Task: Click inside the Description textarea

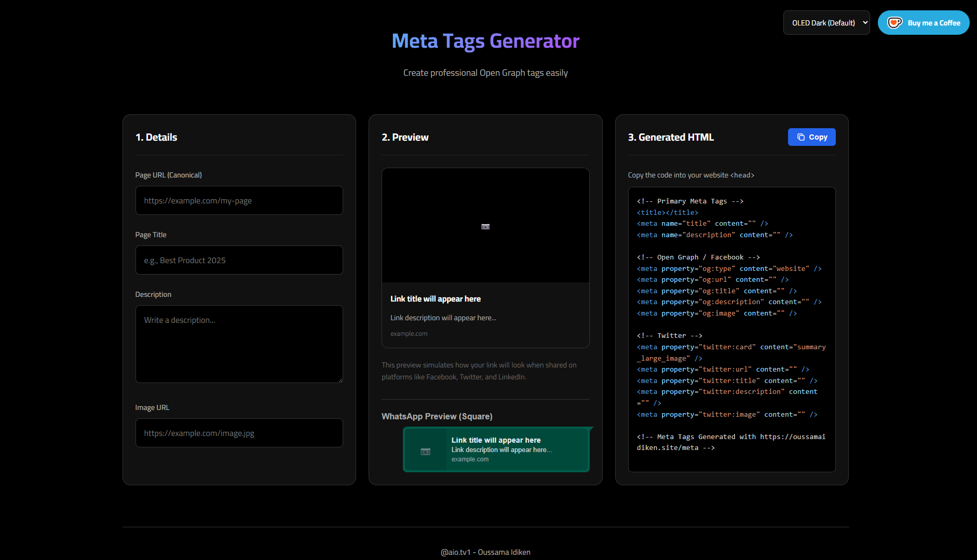Action: point(239,344)
